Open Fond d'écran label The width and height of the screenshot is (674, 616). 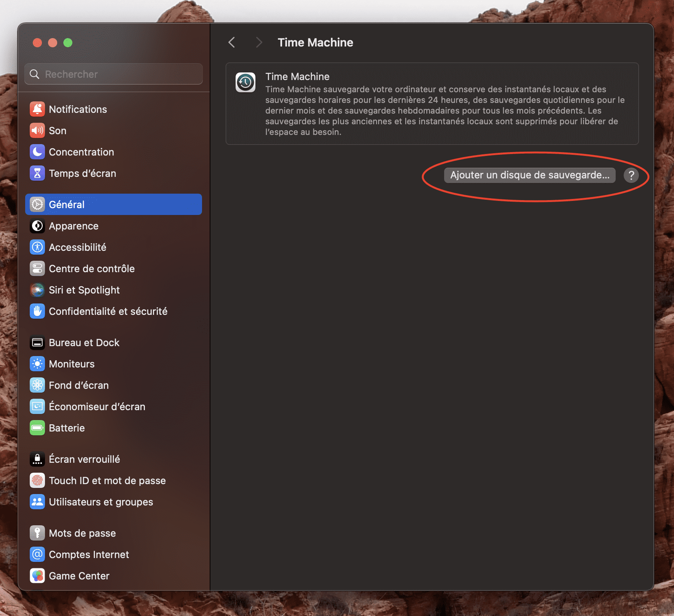(79, 385)
